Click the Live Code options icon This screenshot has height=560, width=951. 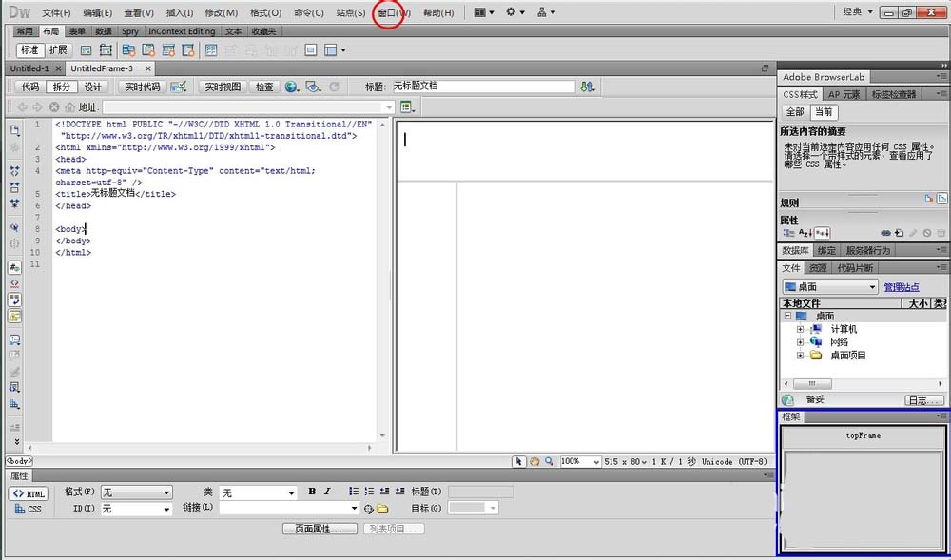tap(179, 87)
